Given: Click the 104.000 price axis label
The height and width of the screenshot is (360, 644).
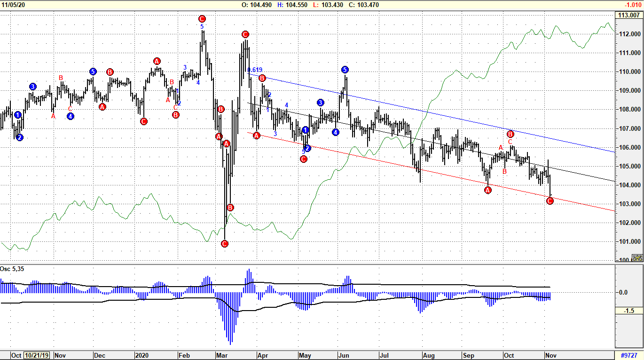Looking at the screenshot, I should tap(630, 185).
